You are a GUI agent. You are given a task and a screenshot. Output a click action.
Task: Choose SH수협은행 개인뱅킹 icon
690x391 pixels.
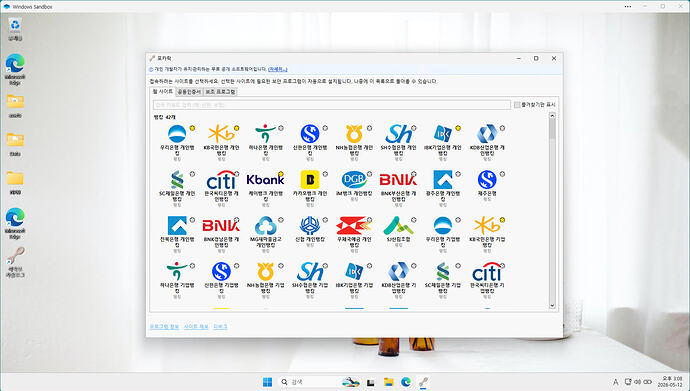(398, 134)
